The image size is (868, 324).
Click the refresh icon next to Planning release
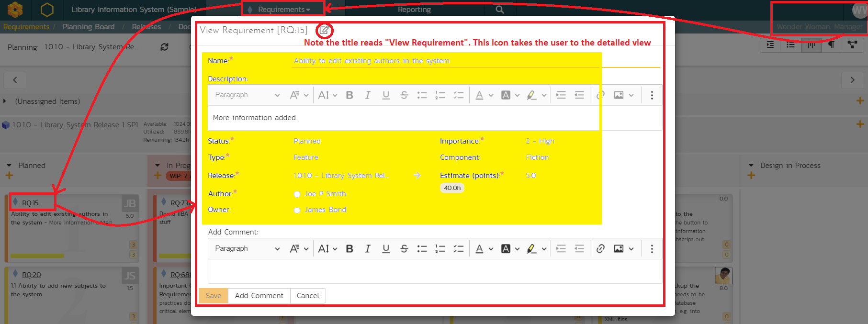click(164, 47)
